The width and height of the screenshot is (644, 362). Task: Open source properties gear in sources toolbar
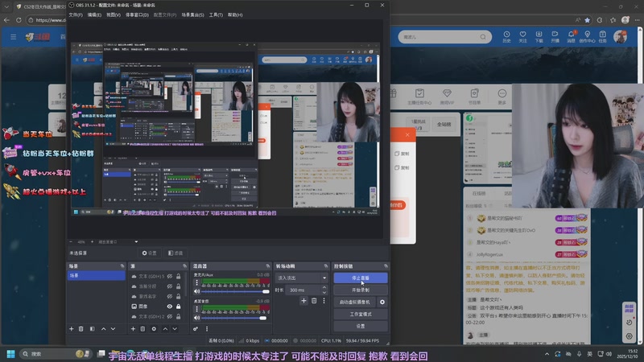pyautogui.click(x=154, y=329)
